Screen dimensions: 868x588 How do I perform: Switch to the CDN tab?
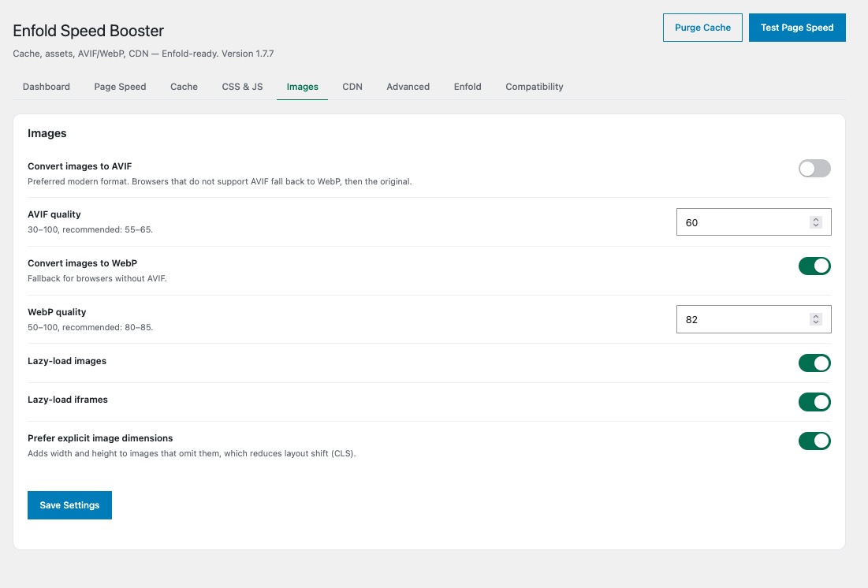pyautogui.click(x=352, y=87)
